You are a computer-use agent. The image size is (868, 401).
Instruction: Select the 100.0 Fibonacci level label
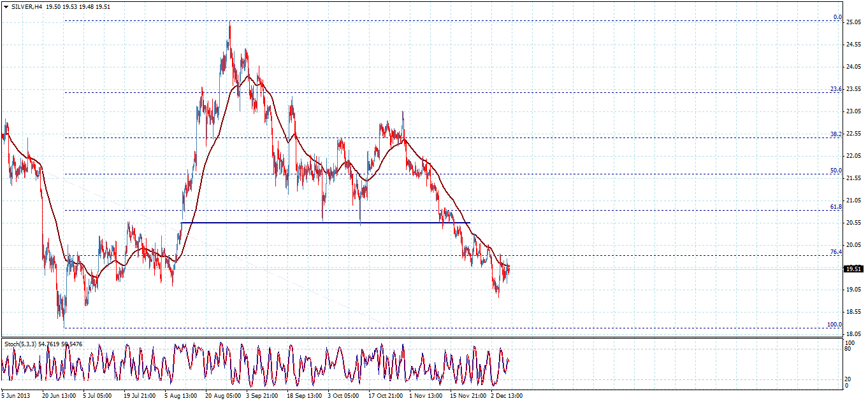point(834,325)
